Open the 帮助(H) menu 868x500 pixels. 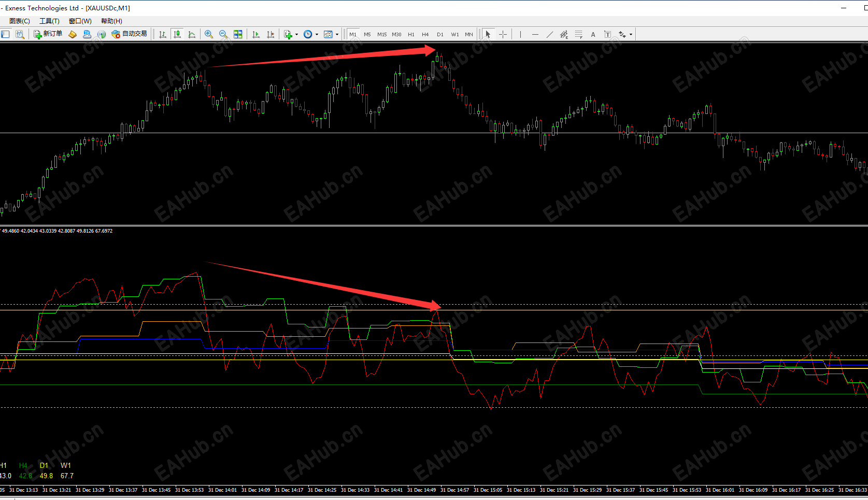coord(111,21)
